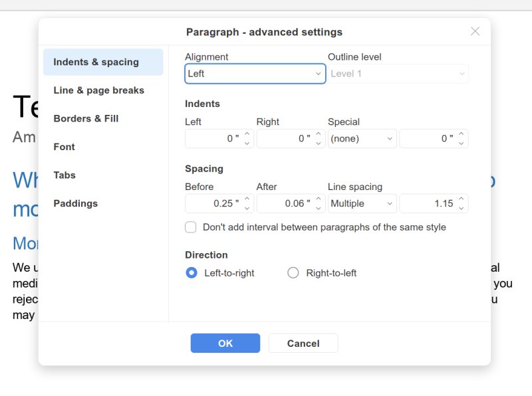Increase the Spacing After value
Viewport: 532px width, 396px height.
[319, 199]
